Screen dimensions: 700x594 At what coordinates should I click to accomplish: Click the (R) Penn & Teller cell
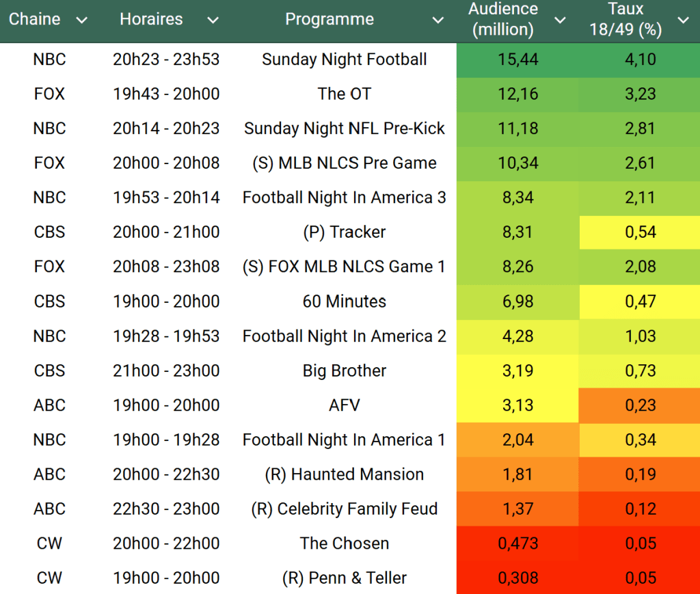coord(344,578)
